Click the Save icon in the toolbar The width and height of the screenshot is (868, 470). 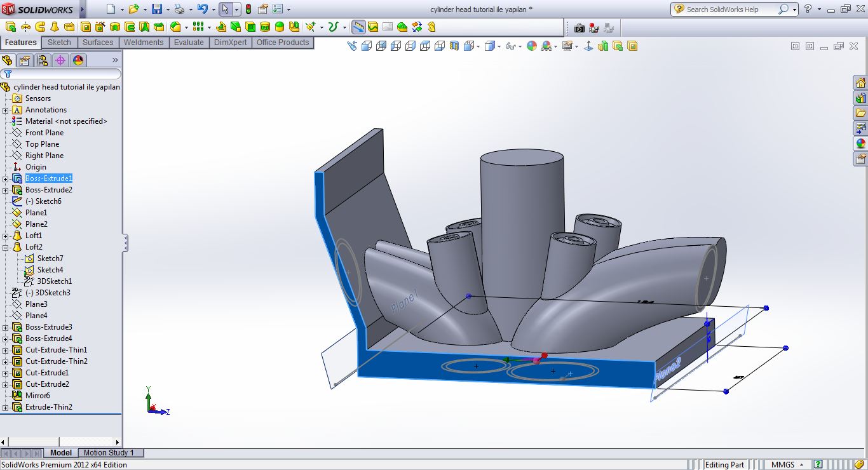point(156,9)
